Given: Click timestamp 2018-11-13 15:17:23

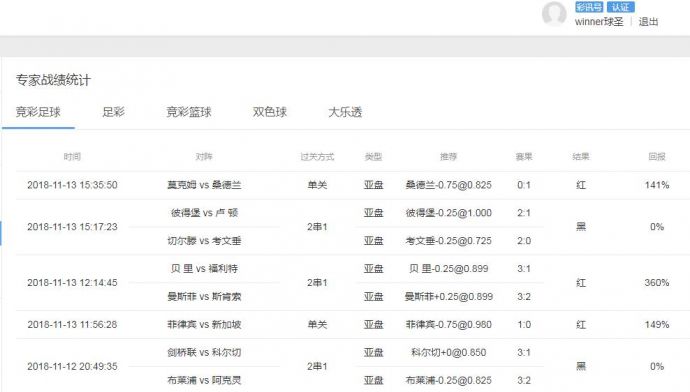Looking at the screenshot, I should point(72,227).
